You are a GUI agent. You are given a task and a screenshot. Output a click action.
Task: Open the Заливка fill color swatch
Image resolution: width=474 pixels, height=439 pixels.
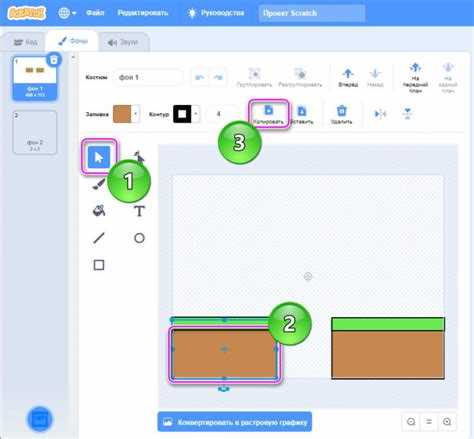[x=126, y=114]
